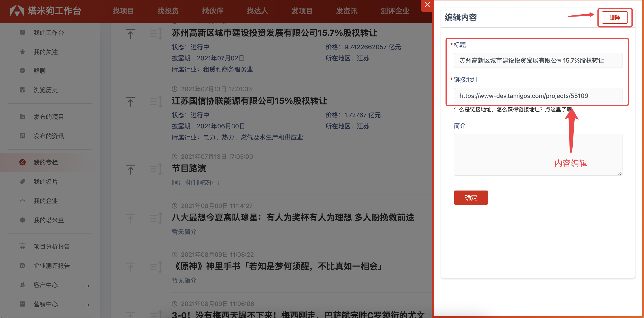Click the 我的企业 organization icon
This screenshot has width=644, height=318.
(23, 201)
